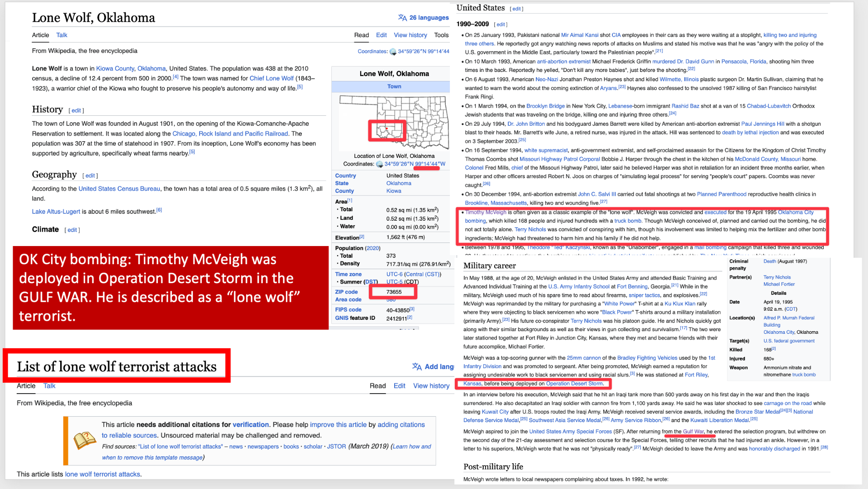Edit the 1990–2009 subsection
Image resolution: width=868 pixels, height=489 pixels.
tap(501, 25)
